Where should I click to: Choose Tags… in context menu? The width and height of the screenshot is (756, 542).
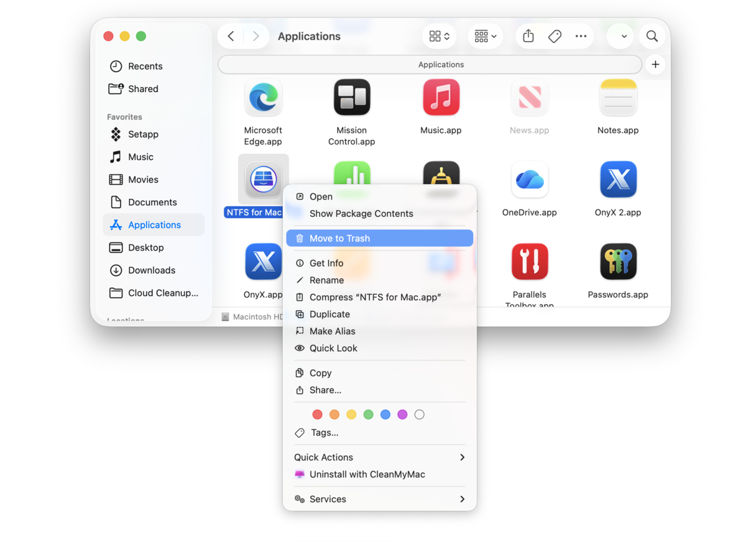(380, 433)
